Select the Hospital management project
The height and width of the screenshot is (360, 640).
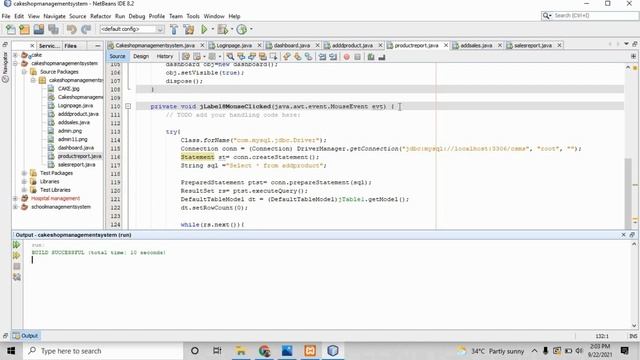click(x=55, y=198)
